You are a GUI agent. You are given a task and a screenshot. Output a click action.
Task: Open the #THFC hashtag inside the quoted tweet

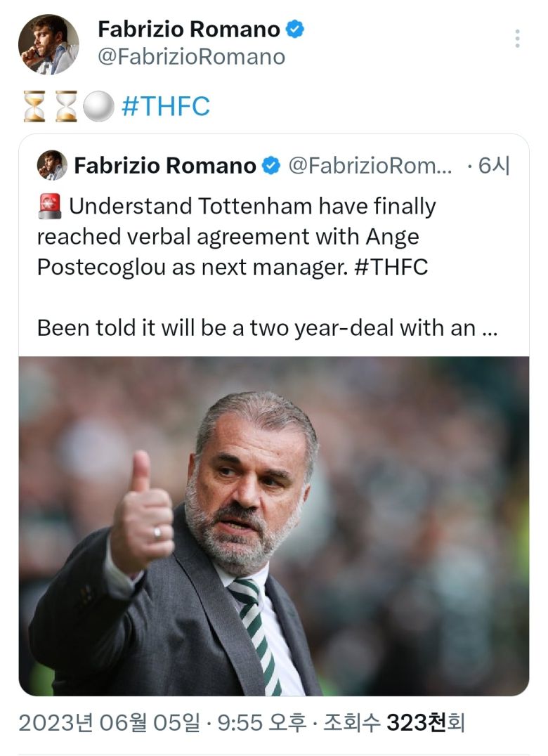coord(391,268)
